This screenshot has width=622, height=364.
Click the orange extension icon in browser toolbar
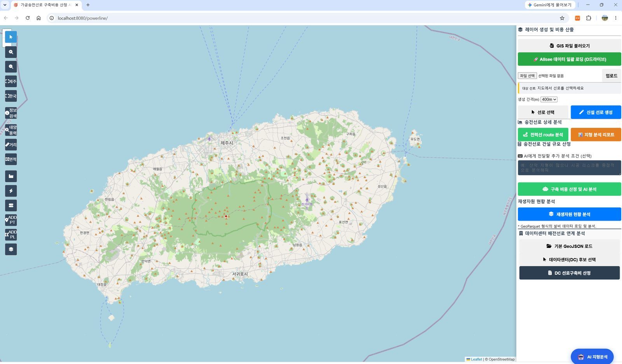[577, 18]
